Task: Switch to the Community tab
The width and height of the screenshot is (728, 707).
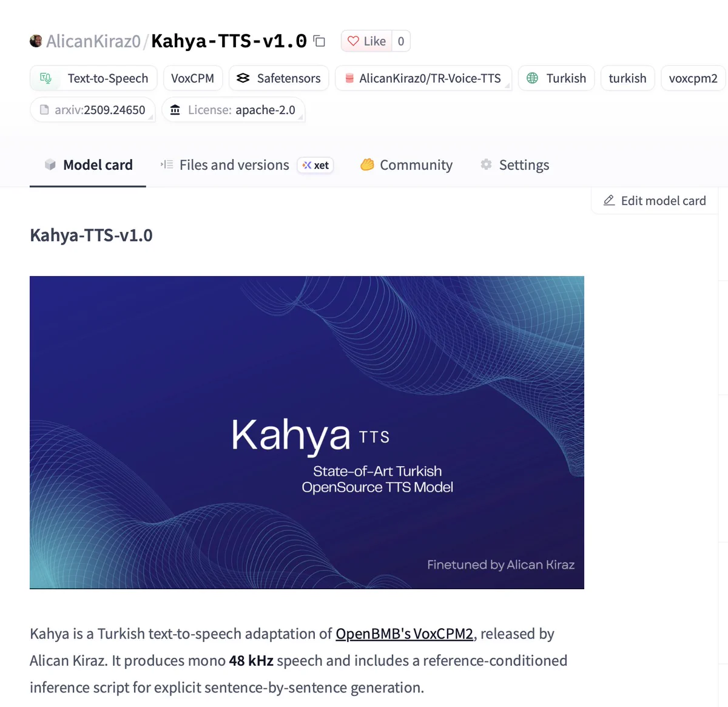Action: pos(406,165)
